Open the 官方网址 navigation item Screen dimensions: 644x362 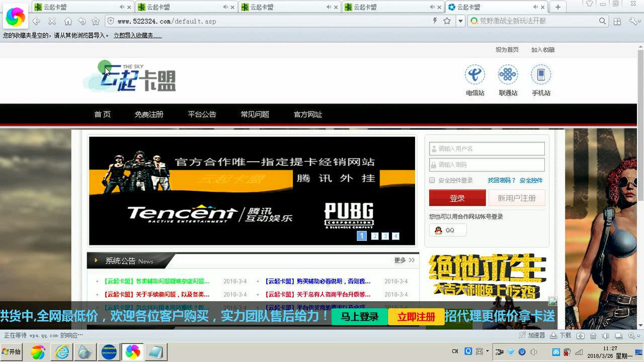pos(308,114)
